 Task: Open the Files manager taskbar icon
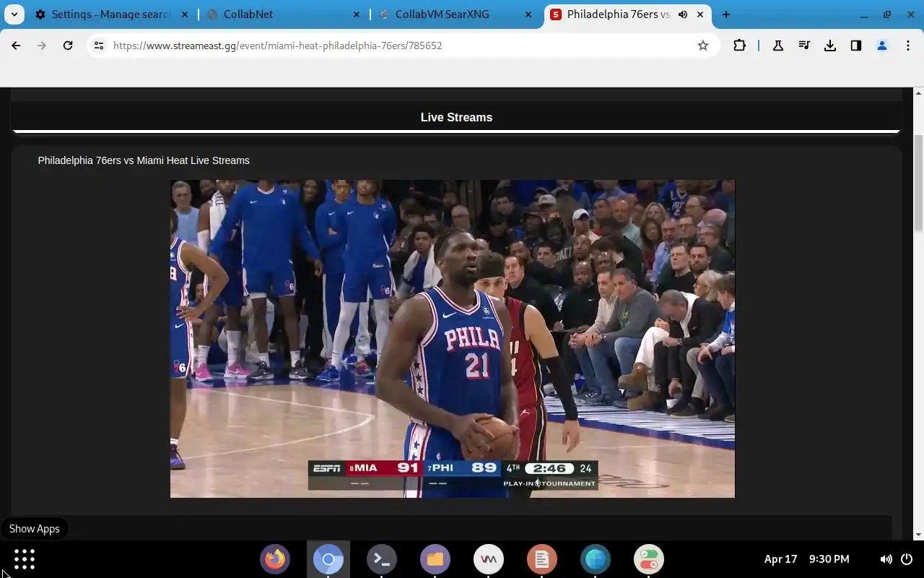tap(435, 559)
